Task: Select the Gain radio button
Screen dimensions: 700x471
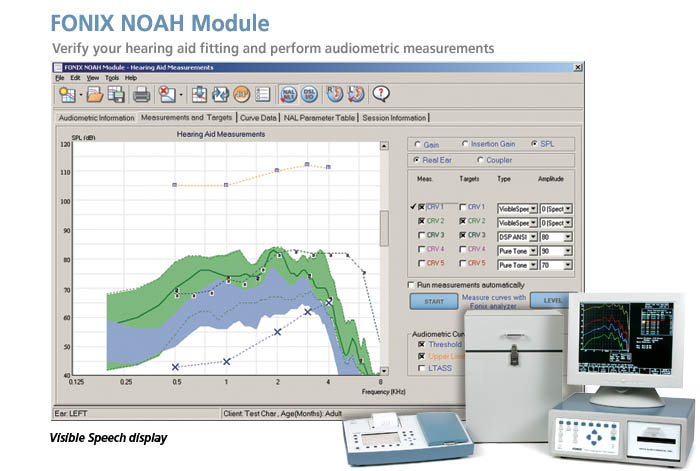Action: (x=418, y=144)
